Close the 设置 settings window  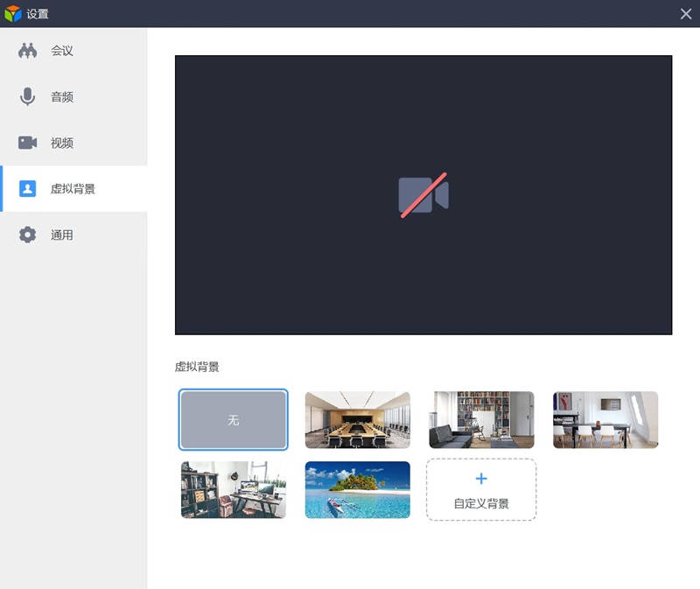click(686, 13)
